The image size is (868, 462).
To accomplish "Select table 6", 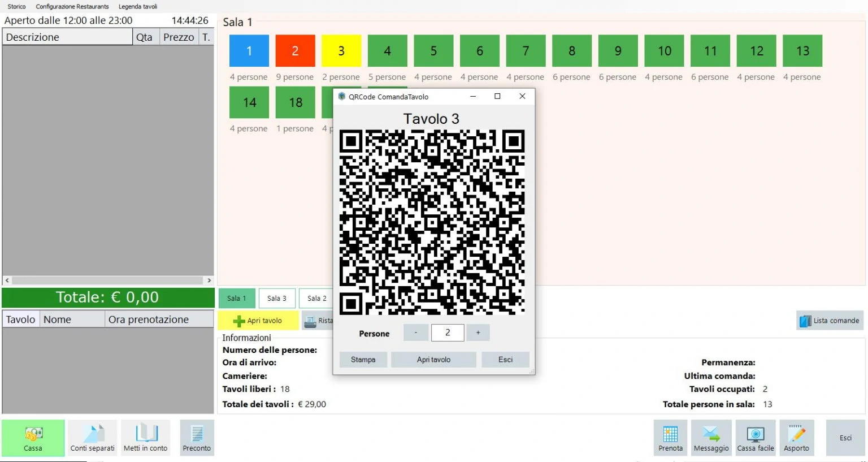I will tap(480, 51).
